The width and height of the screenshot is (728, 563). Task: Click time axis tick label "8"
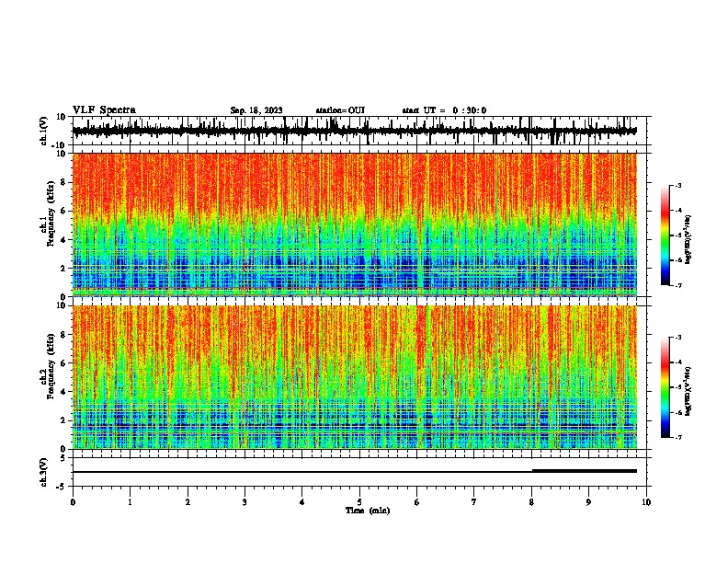[531, 502]
